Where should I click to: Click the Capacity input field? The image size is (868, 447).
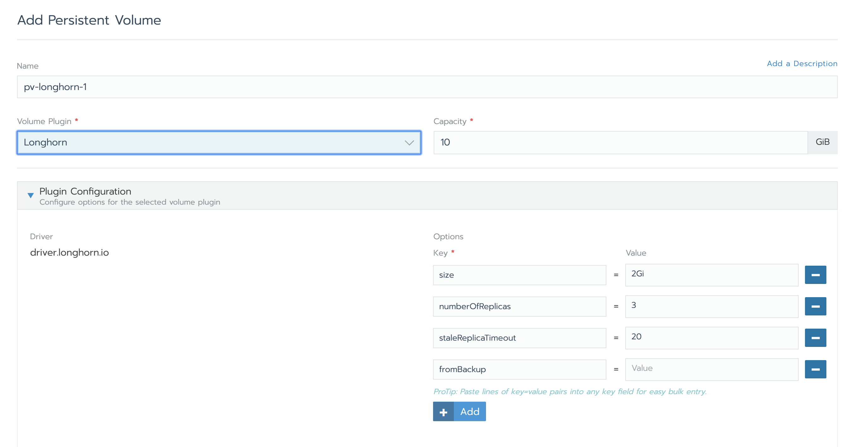click(x=620, y=142)
